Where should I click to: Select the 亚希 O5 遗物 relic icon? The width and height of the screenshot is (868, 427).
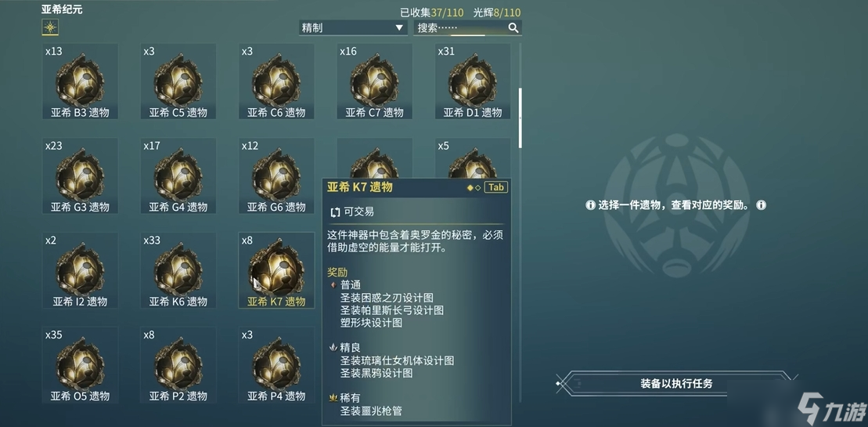click(x=81, y=364)
